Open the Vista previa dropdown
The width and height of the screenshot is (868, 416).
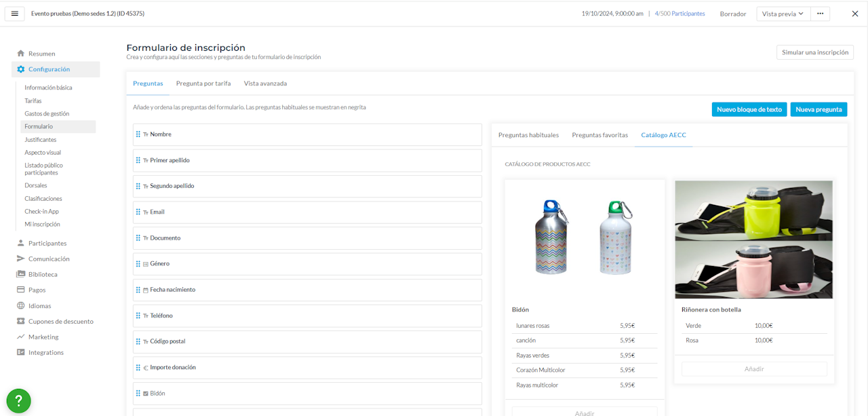point(783,14)
